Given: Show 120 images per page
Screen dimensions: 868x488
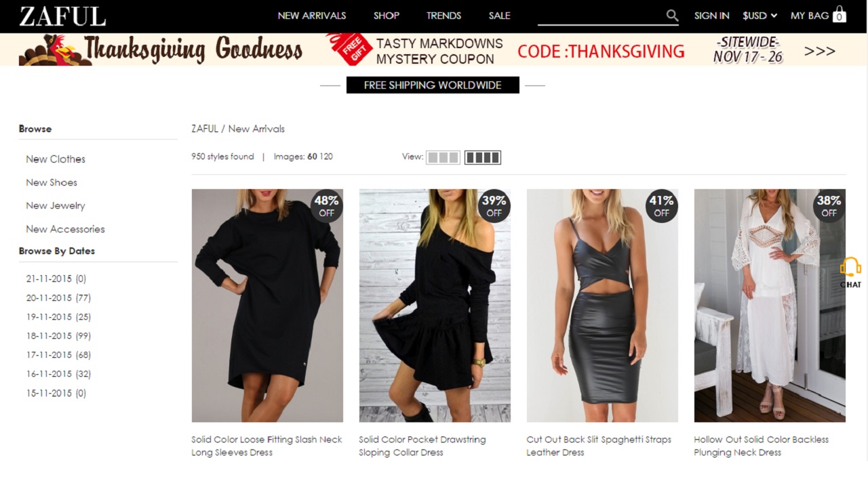Looking at the screenshot, I should [326, 157].
